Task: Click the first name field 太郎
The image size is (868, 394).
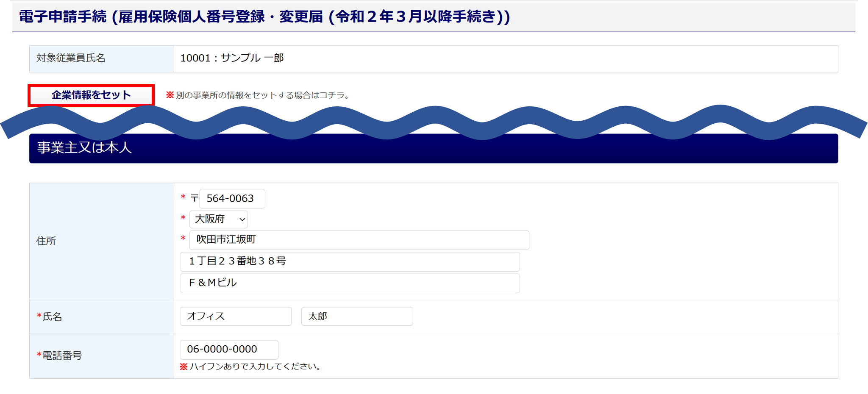Action: point(356,316)
